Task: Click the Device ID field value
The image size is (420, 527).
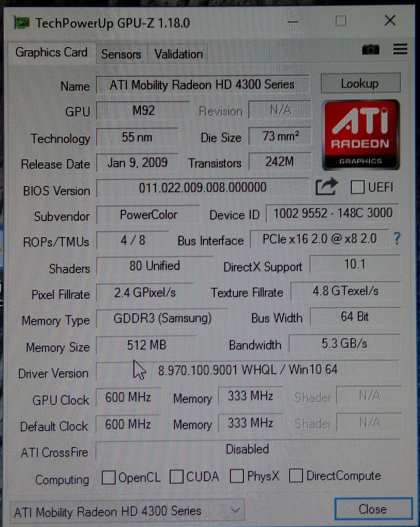Action: tap(333, 213)
